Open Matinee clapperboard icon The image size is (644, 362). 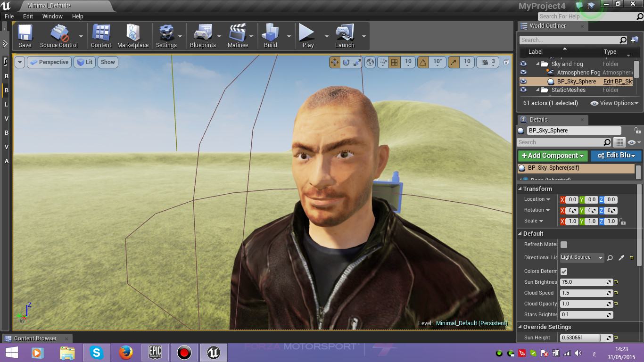pos(238,36)
